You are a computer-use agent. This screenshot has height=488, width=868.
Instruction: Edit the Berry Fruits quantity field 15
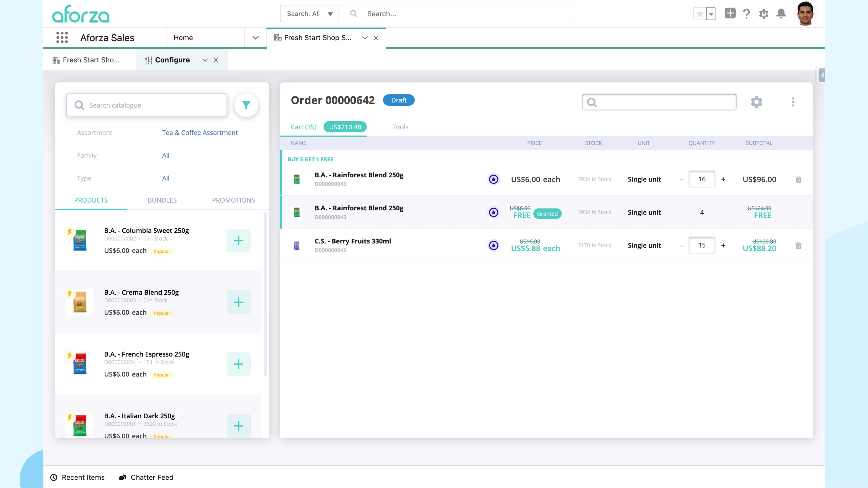tap(702, 245)
